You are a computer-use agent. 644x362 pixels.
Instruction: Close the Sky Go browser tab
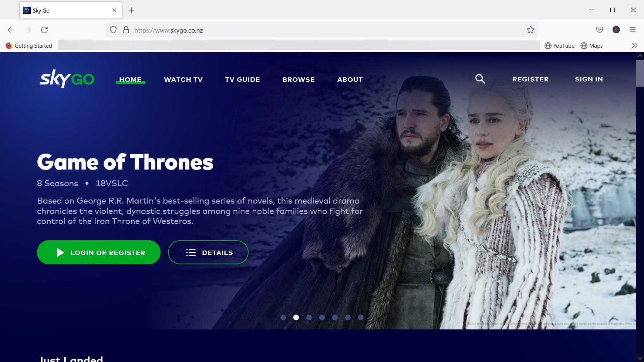(114, 10)
